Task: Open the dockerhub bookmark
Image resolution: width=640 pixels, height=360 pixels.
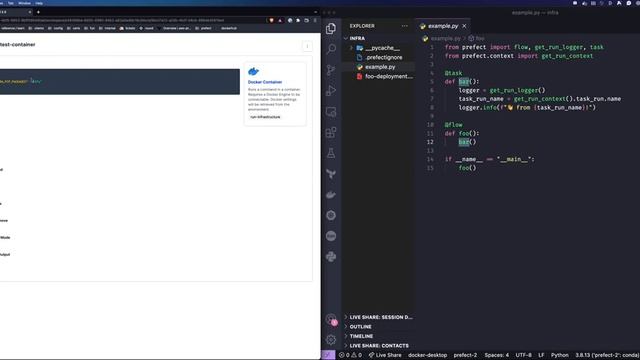Action: [229, 28]
